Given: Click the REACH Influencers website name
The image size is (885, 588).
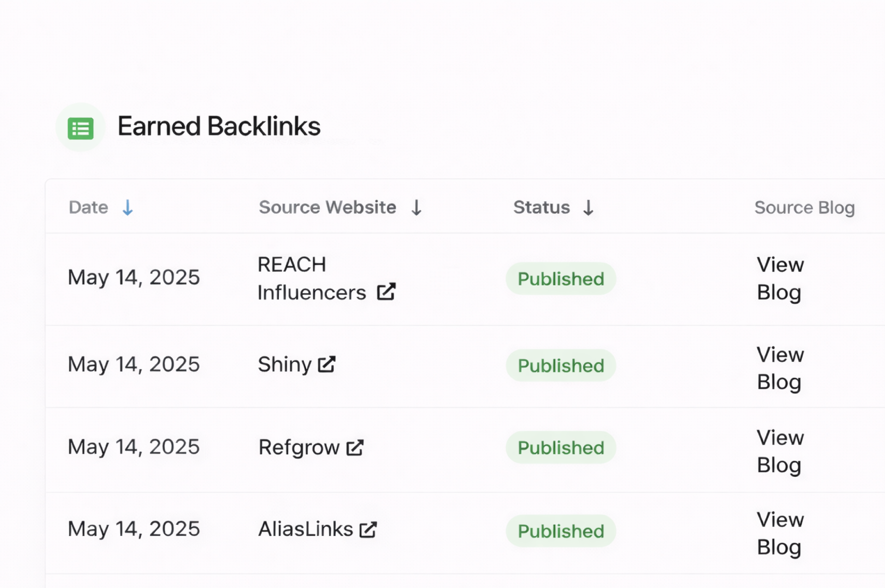Looking at the screenshot, I should pos(312,278).
